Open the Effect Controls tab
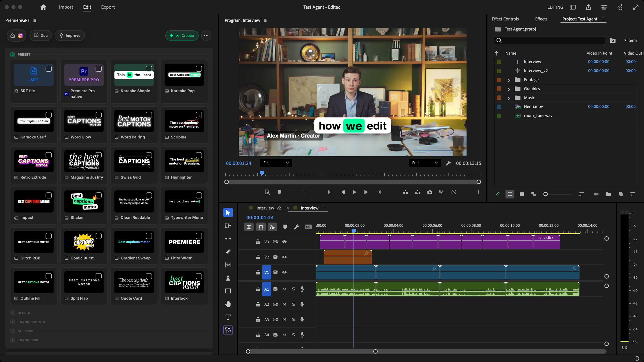 [505, 19]
